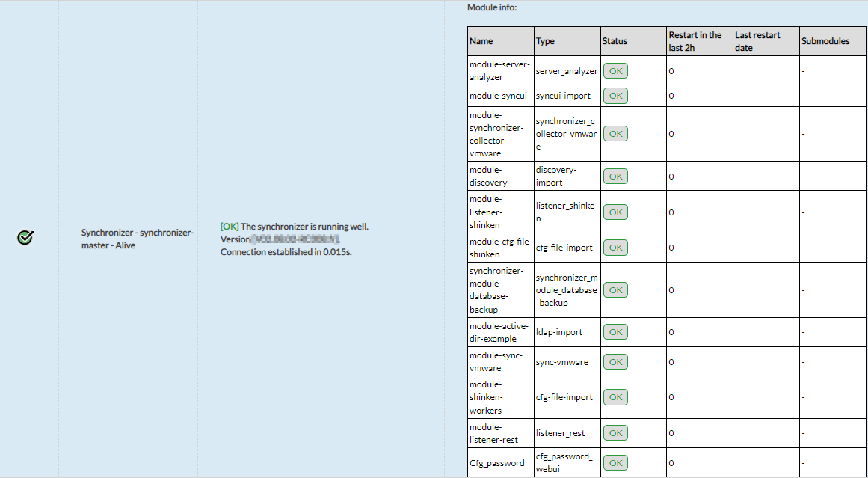
Task: Click OK badge for module-listener-shinken row
Action: click(x=615, y=212)
